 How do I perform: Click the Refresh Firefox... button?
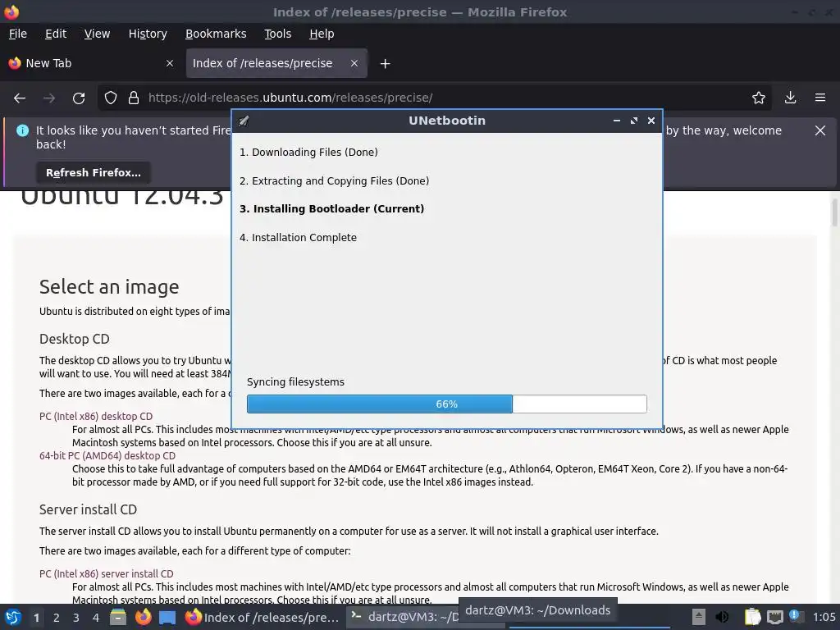[94, 172]
